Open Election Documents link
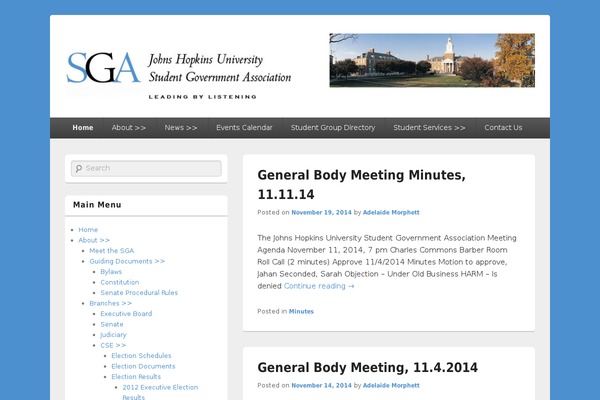The height and width of the screenshot is (400, 600). [x=143, y=366]
